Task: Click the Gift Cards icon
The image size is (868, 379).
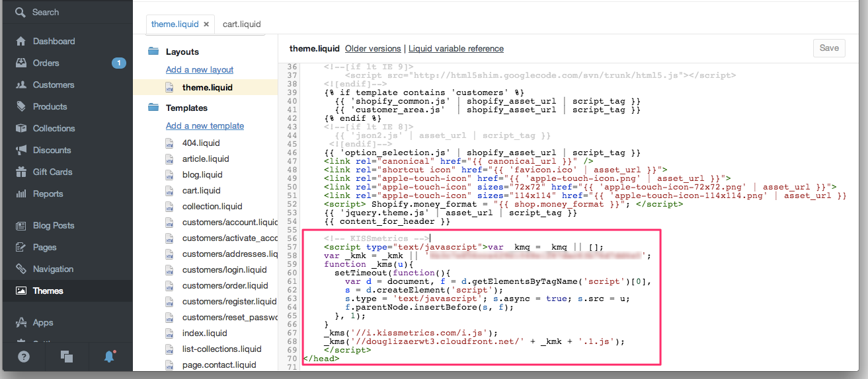Action: (x=21, y=172)
